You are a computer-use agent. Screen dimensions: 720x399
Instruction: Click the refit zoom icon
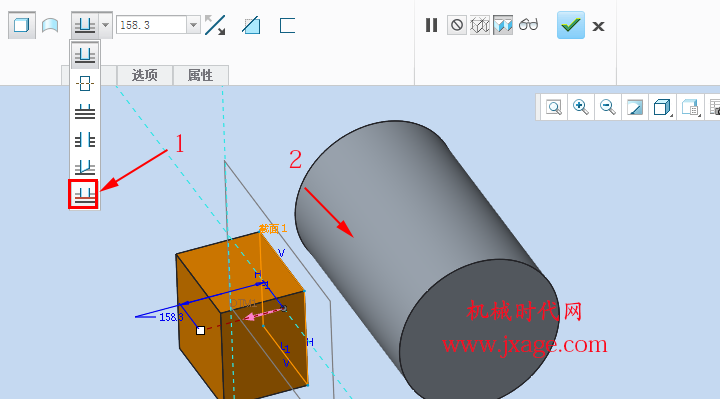tap(554, 107)
